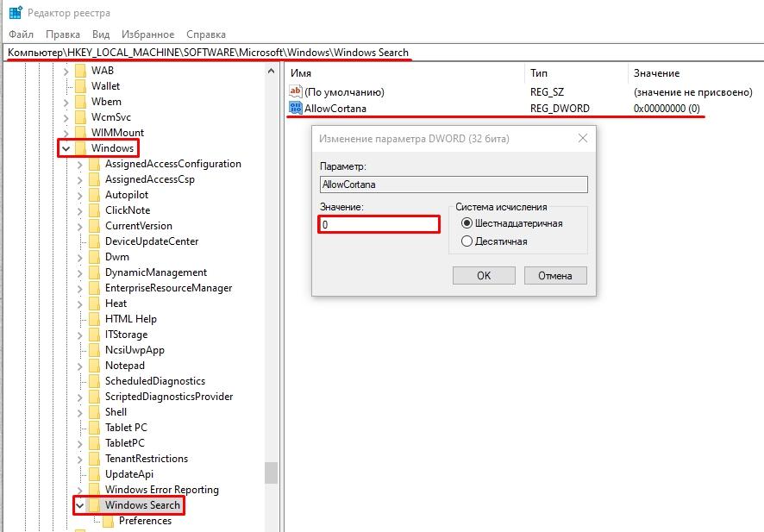The image size is (764, 532).
Task: Expand the Windows Error Reporting node
Action: pos(79,490)
